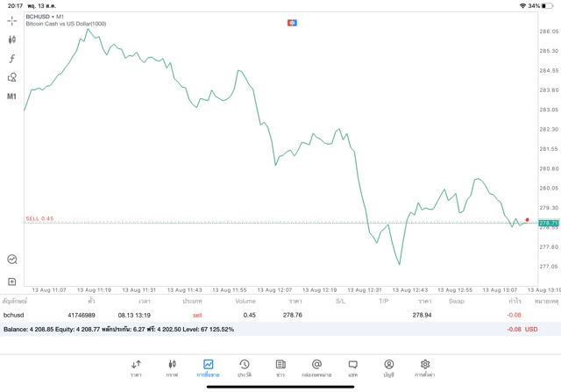The image size is (561, 392).
Task: Open the Mailbox @ tab
Action: (316, 367)
